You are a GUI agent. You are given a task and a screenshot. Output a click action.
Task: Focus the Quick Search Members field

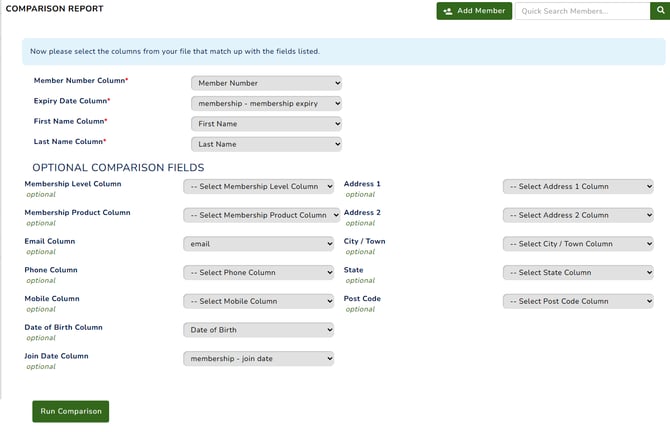point(582,11)
